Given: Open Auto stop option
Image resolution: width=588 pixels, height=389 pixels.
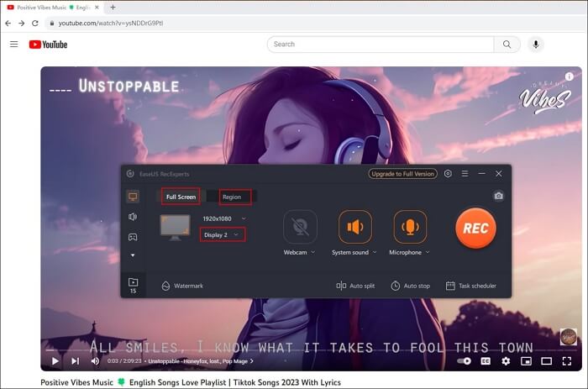Looking at the screenshot, I should tap(410, 286).
